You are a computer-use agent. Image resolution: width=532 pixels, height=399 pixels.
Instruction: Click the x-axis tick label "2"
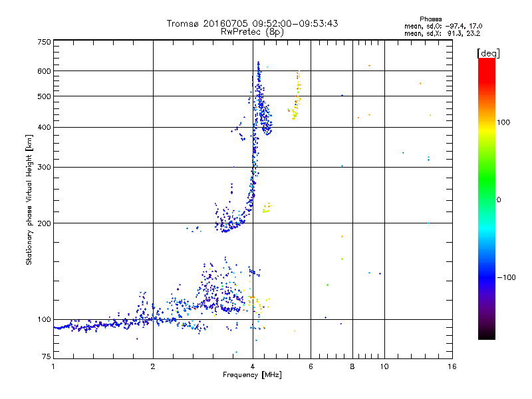[x=153, y=366]
